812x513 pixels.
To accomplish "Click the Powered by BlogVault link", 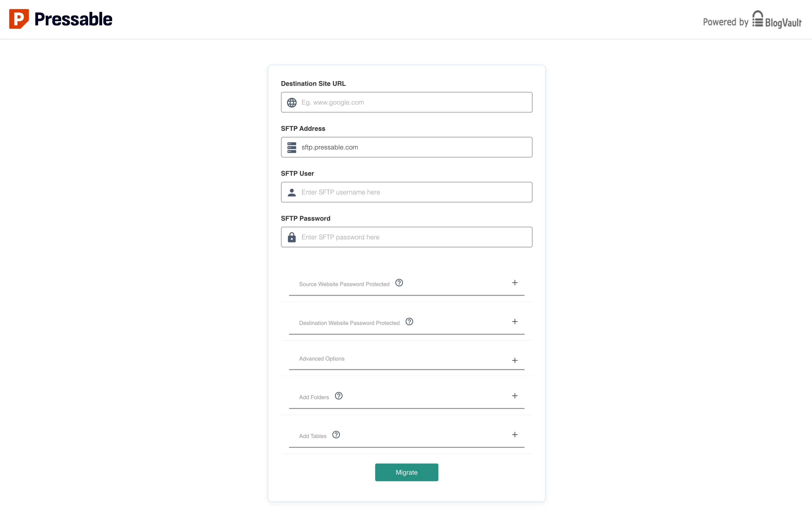I will 751,21.
